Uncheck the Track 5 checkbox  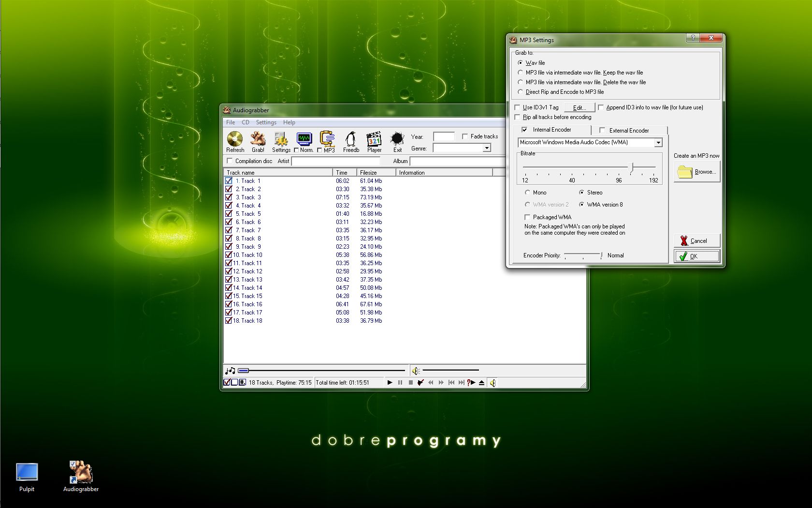click(x=229, y=213)
